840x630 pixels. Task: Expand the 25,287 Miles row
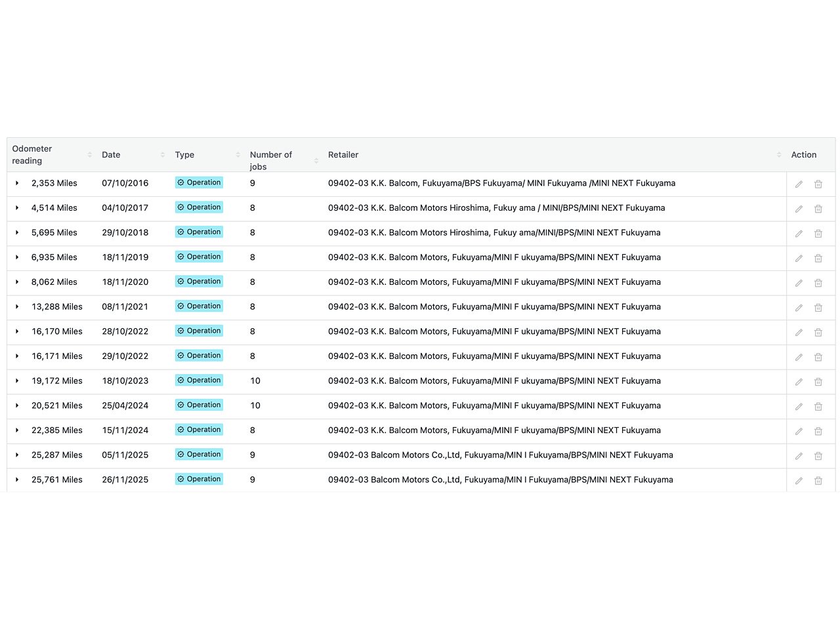[x=17, y=455]
